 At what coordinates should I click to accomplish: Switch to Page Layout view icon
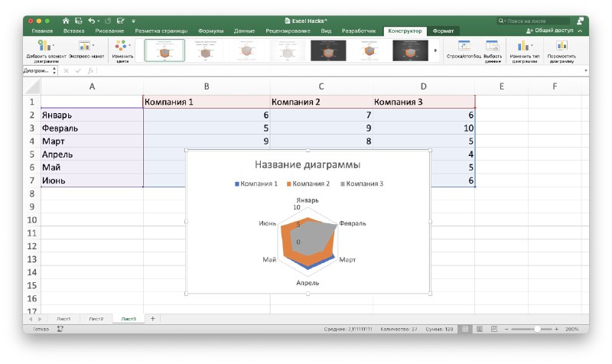[x=480, y=330]
